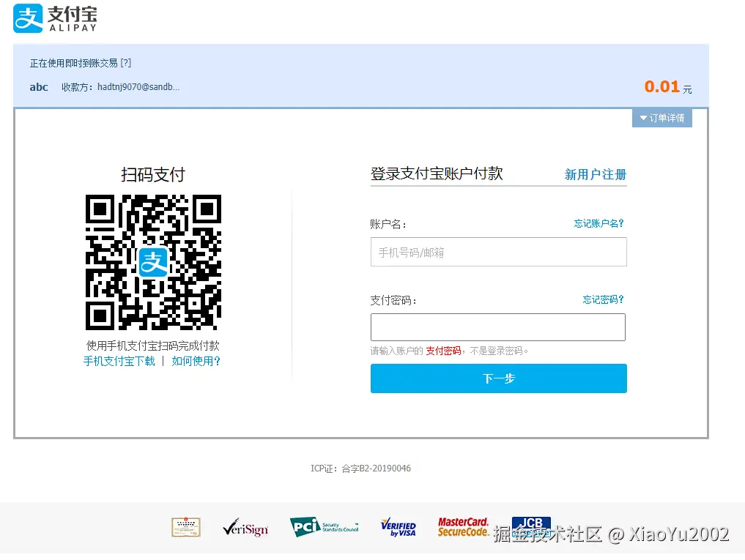
Task: Click the certificate badge icon in the footer
Action: [x=186, y=527]
